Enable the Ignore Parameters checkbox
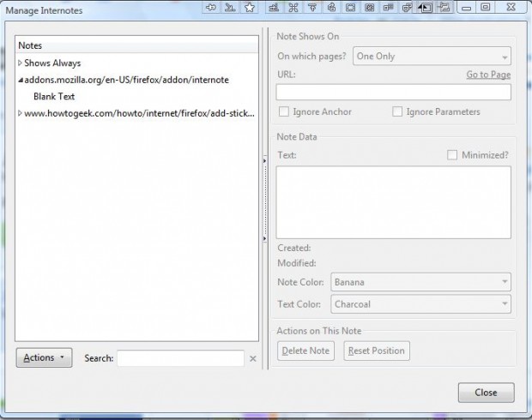 click(x=397, y=111)
